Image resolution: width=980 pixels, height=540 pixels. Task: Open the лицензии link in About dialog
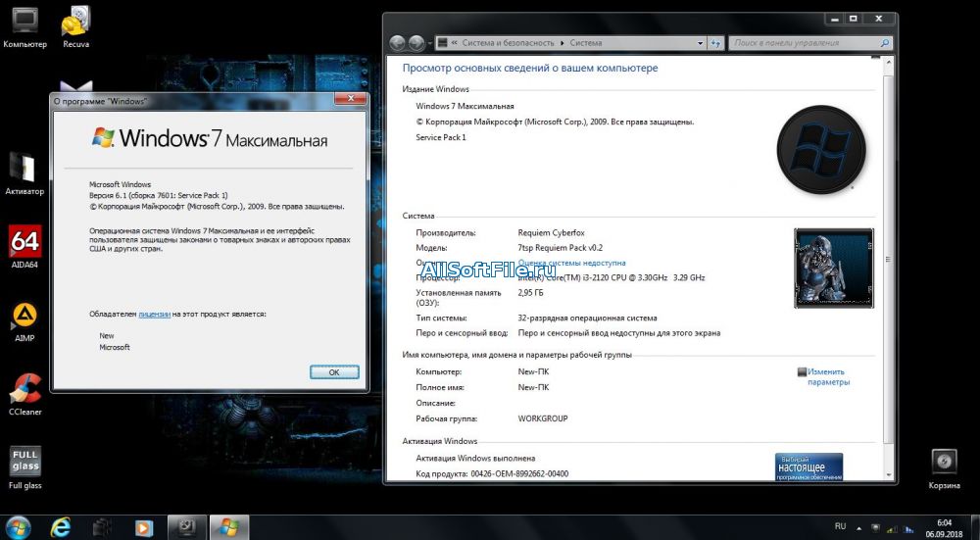[x=155, y=314]
